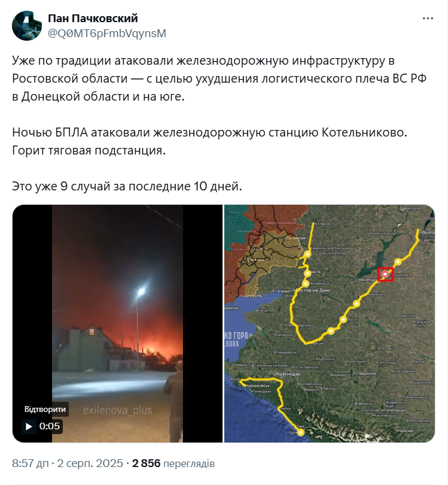
Task: Click the 0:05 duration badge
Action: tap(50, 426)
